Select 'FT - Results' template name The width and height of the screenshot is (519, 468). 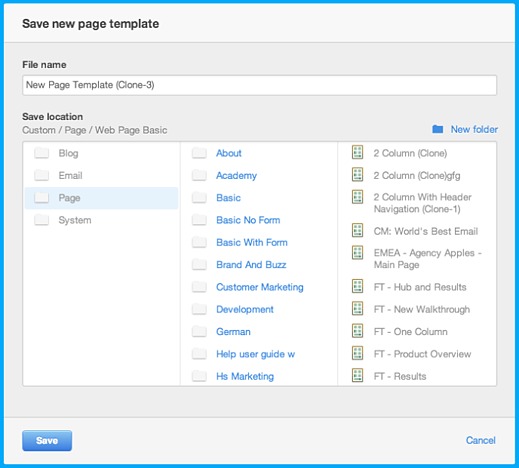pos(400,376)
